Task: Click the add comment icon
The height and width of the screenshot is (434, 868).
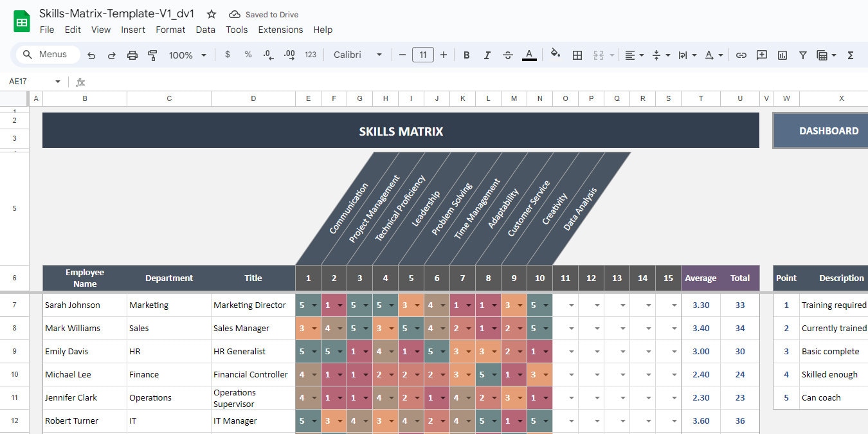Action: [x=762, y=55]
